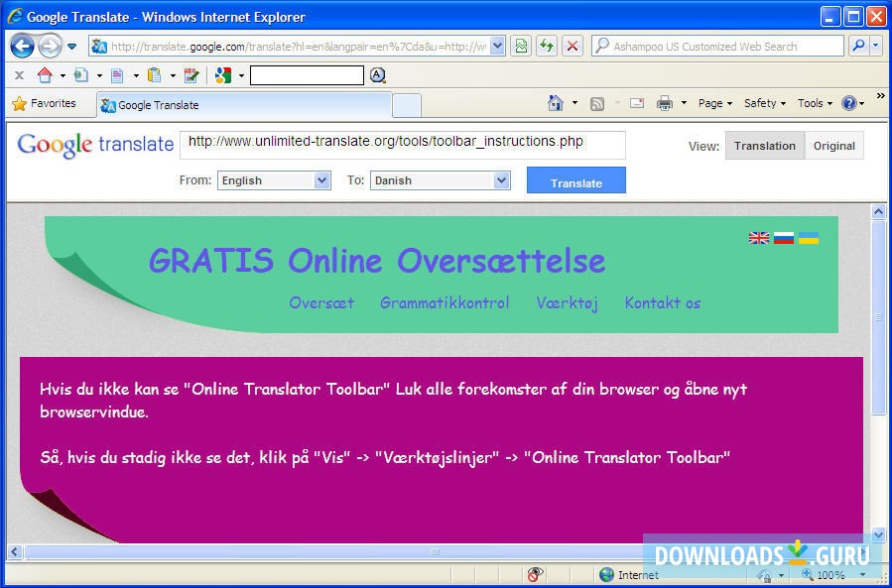Click the browser Forward arrow button
Viewport: 892px width, 588px height.
[50, 46]
